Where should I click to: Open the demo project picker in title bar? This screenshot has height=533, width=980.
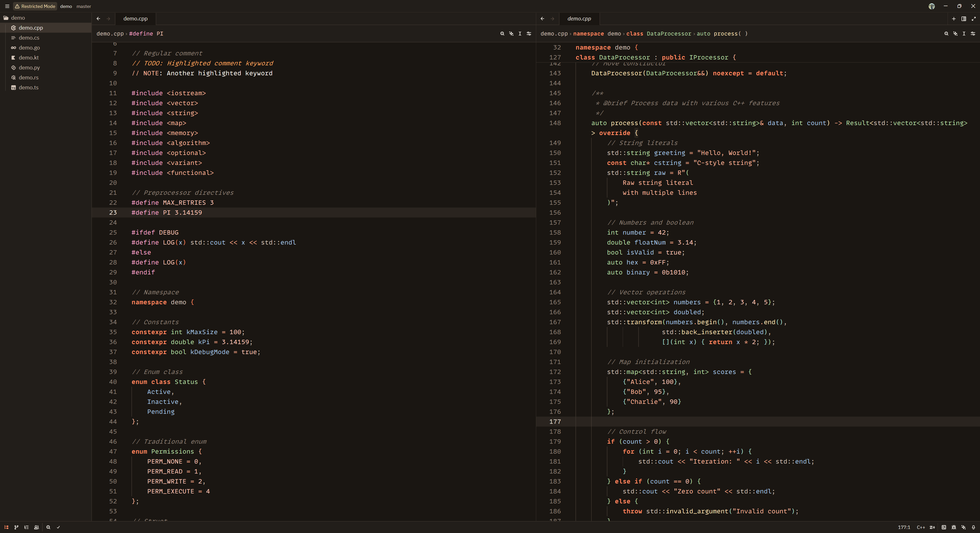point(66,6)
